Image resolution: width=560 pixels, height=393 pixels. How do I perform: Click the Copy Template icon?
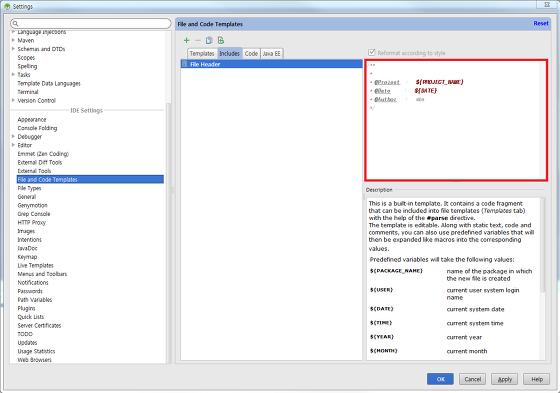(209, 40)
